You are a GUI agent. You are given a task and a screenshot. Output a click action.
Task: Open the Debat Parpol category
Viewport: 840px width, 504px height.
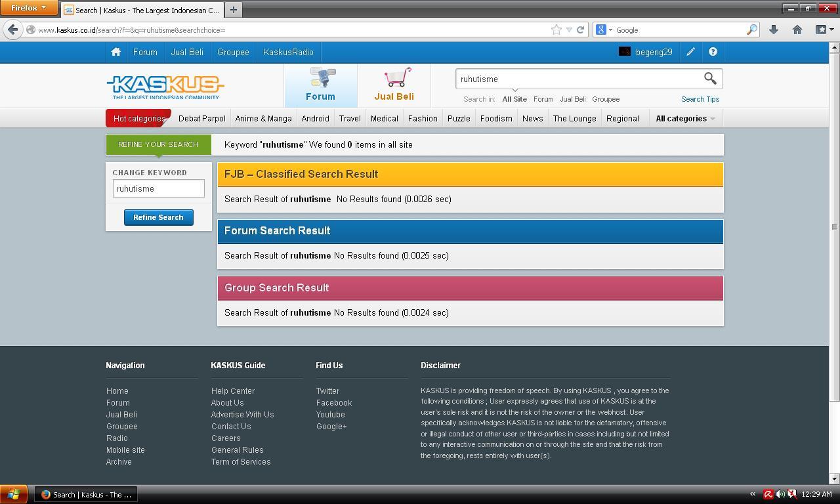coord(201,119)
